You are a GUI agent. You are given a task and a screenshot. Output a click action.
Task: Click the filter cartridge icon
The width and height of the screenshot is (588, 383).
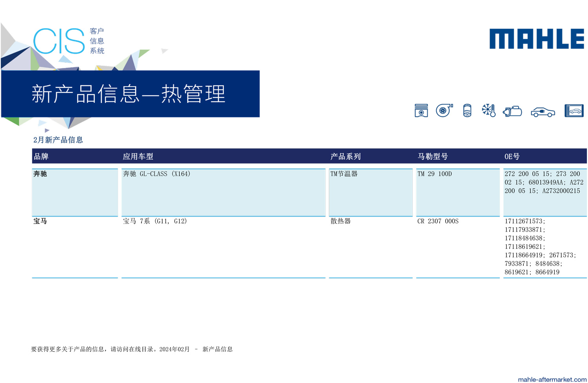(x=467, y=111)
